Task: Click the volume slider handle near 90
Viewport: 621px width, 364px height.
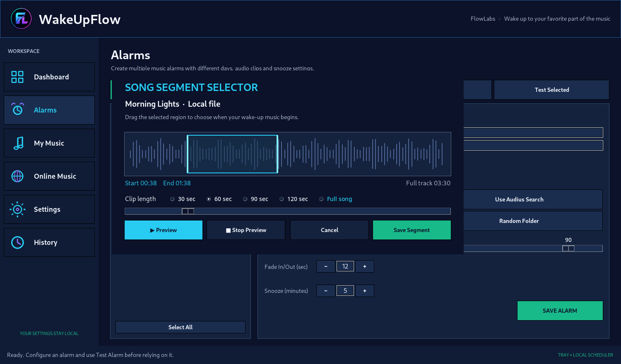Action: [568, 248]
